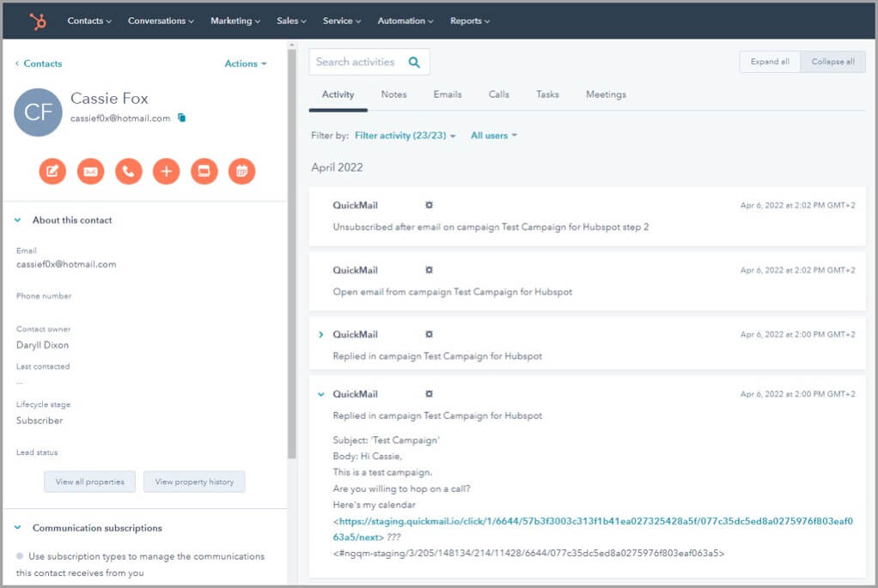Open the All users filter dropdown

[494, 136]
